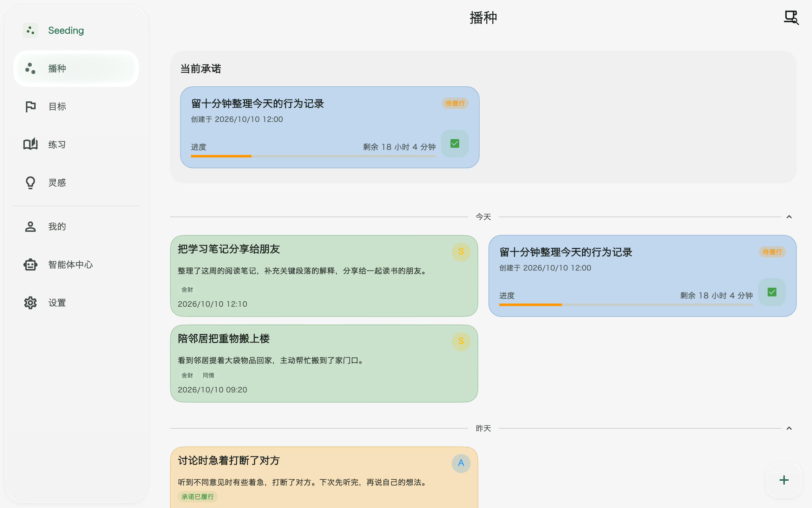Viewport: 812px width, 508px height.
Task: Click timestamp 2026/10/10 12:10
Action: pos(213,304)
